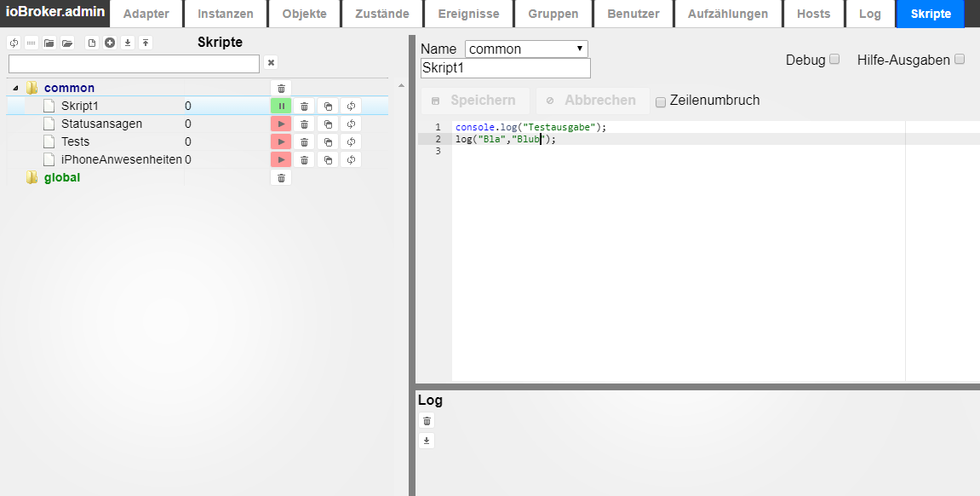Select Statusansagen in the script tree
Image resolution: width=980 pixels, height=496 pixels.
click(x=102, y=124)
